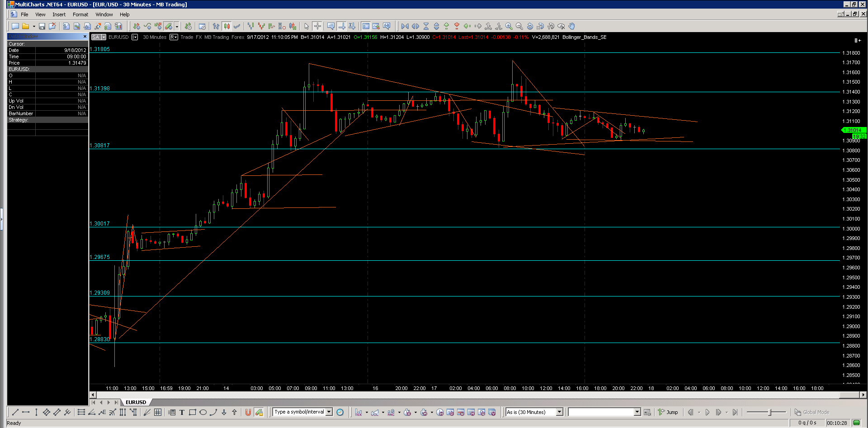Viewport: 868px width, 428px height.
Task: Select the Arrow Up drawing tool
Action: (x=234, y=412)
